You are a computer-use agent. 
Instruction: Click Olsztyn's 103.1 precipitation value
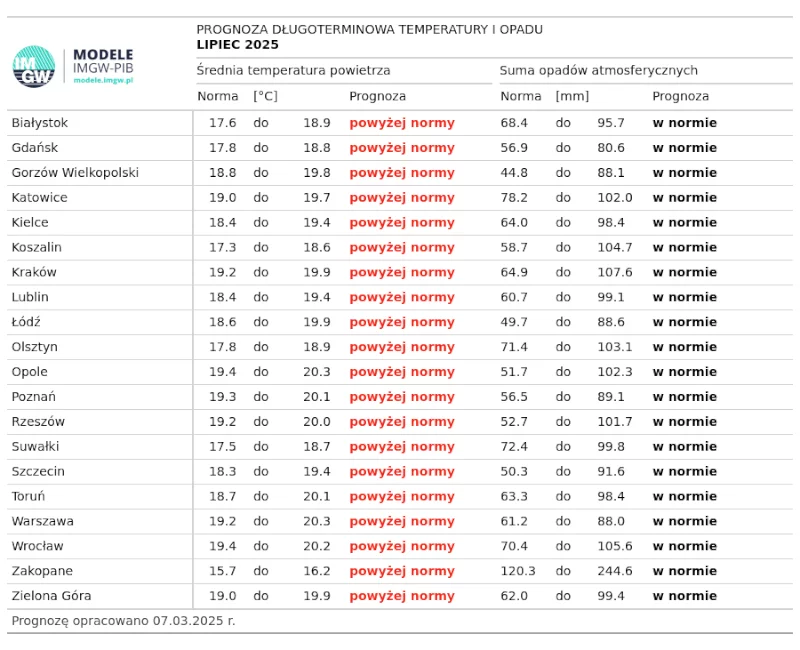pos(615,347)
